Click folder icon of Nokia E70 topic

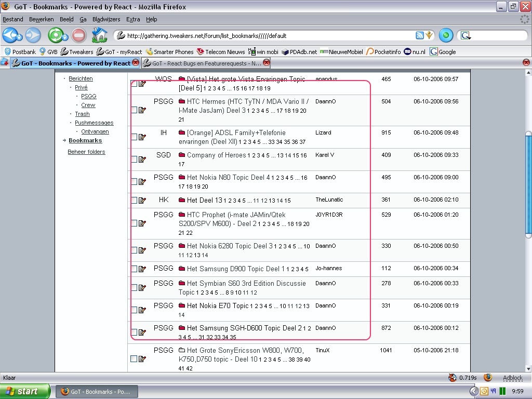182,305
